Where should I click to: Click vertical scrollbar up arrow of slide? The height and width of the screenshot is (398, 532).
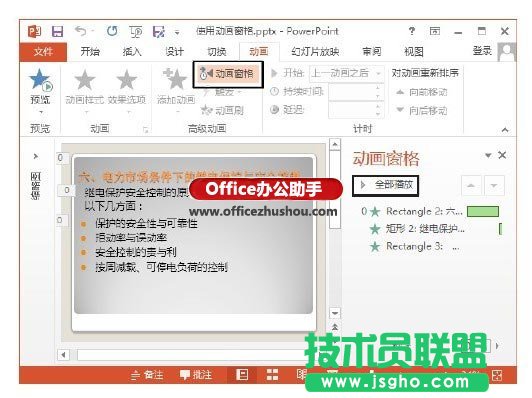335,145
